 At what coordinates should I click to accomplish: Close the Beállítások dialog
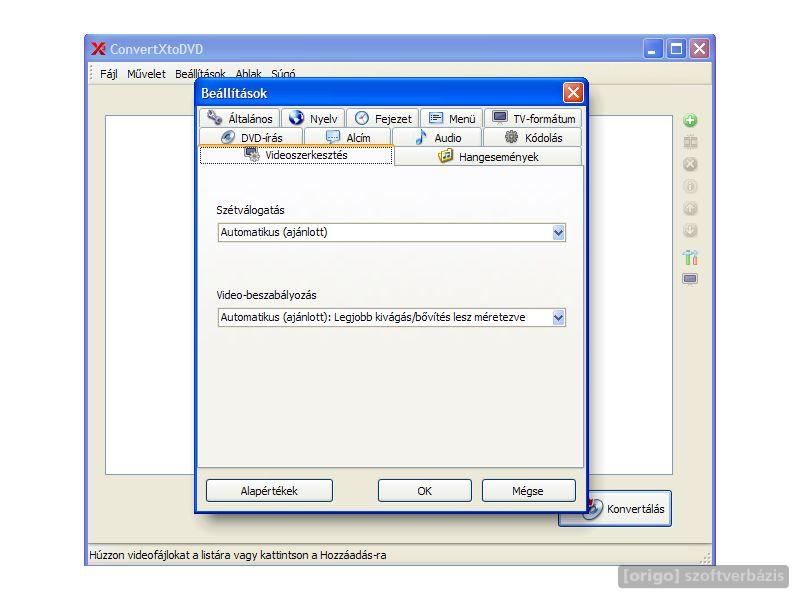pyautogui.click(x=573, y=93)
